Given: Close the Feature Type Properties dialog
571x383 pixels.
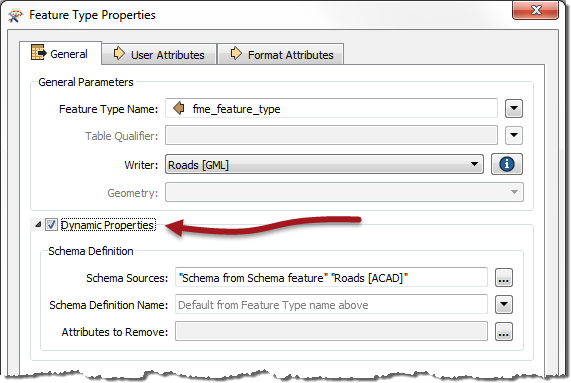Looking at the screenshot, I should pyautogui.click(x=535, y=10).
